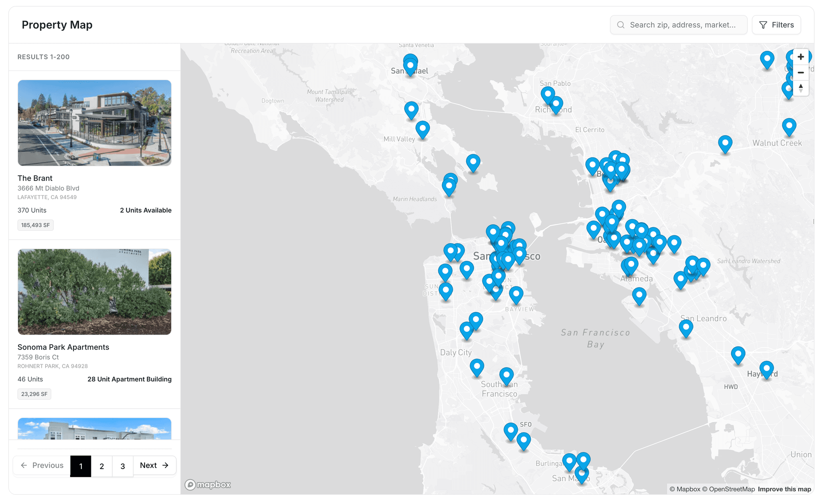Click the map zoom out minus button
Viewport: 821px width, 504px height.
(801, 73)
